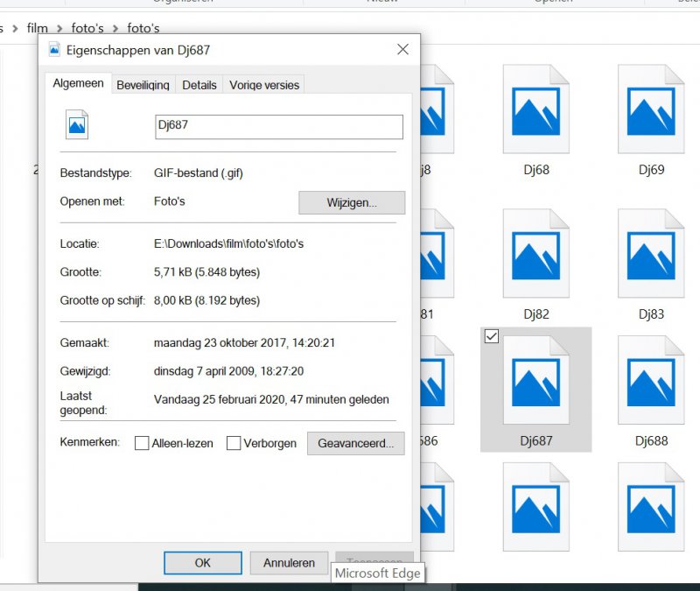Select the highlighted Dj687 file icon

pos(535,381)
